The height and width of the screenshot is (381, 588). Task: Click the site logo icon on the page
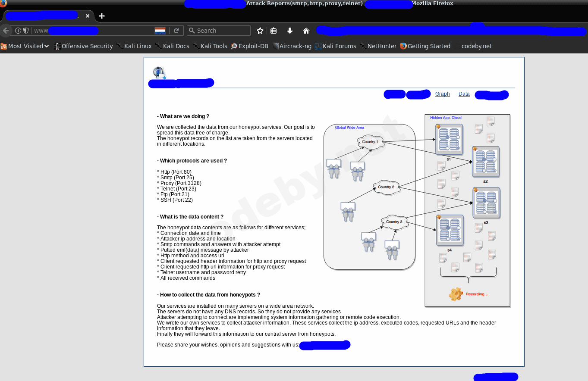coord(159,73)
